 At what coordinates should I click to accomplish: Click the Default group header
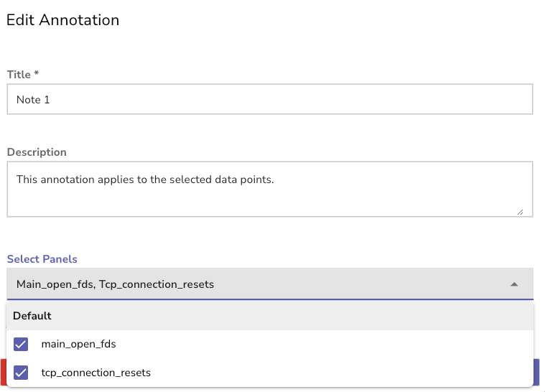tap(32, 316)
